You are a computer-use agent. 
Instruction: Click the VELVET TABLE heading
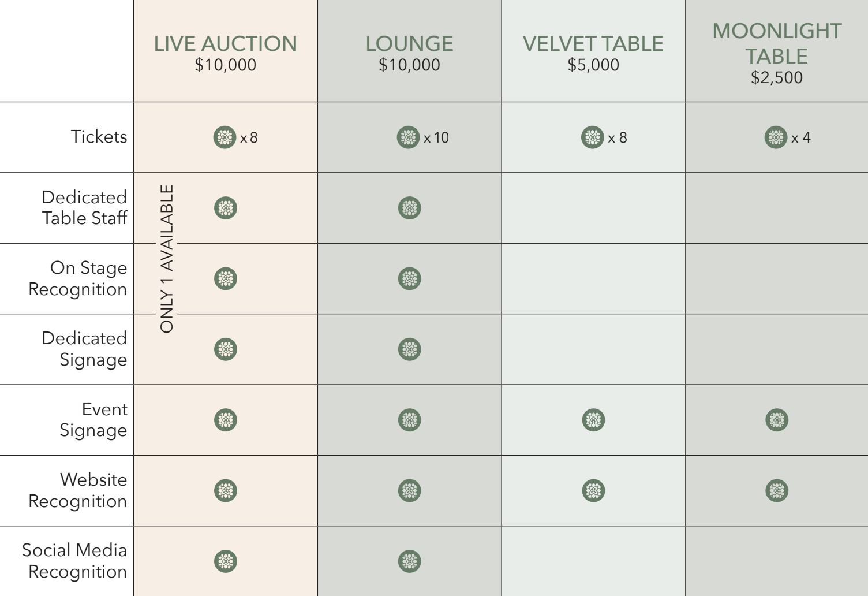click(593, 44)
